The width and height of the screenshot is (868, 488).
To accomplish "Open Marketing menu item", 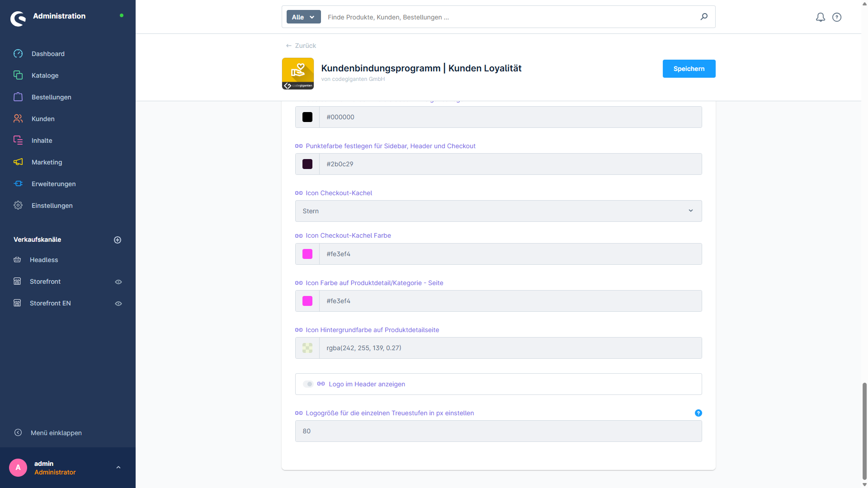I will 47,162.
